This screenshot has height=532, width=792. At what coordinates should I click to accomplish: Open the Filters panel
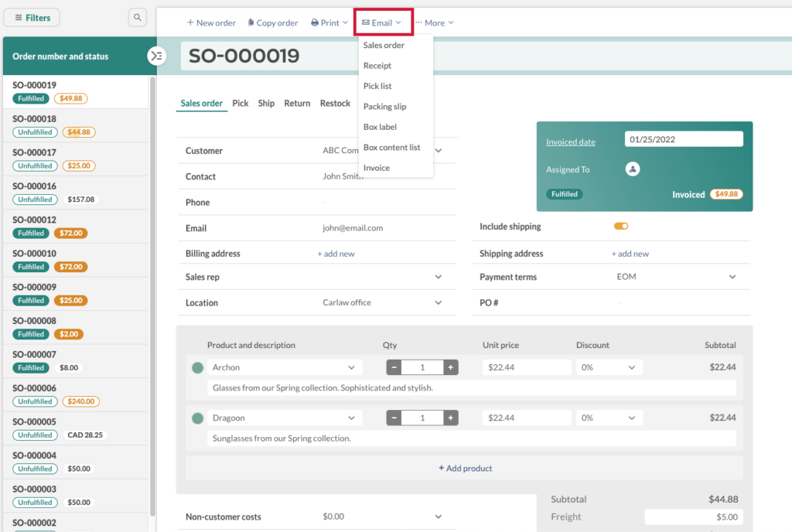[31, 16]
